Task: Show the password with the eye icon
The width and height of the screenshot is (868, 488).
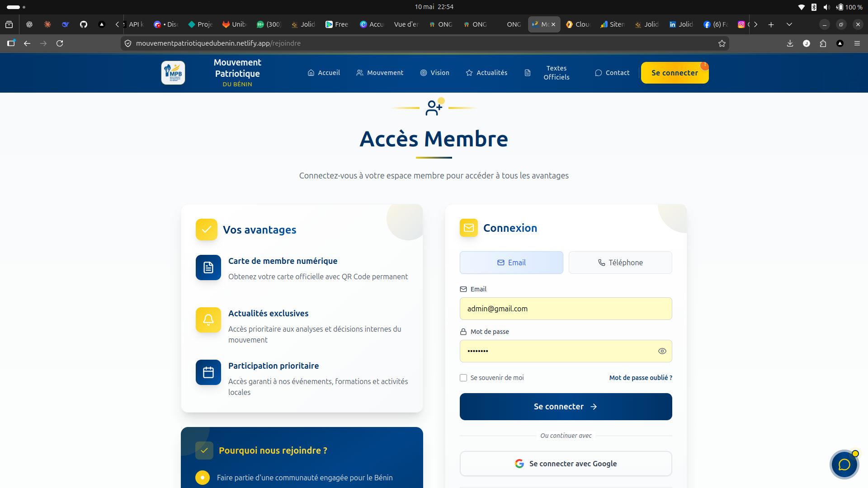Action: coord(662,351)
